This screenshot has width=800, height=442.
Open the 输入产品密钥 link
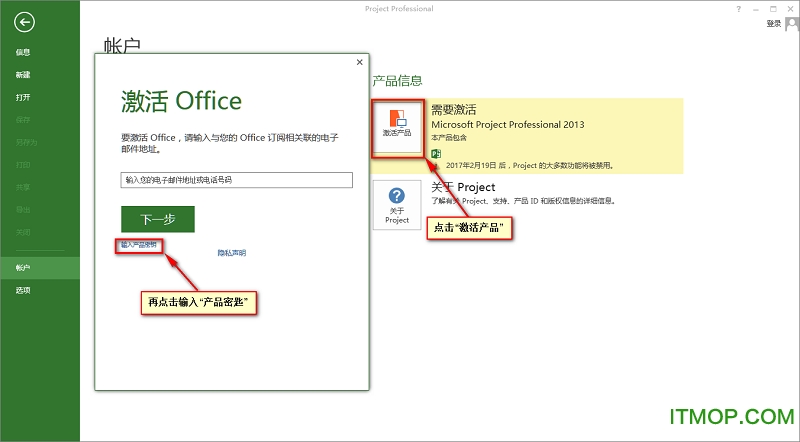pyautogui.click(x=139, y=245)
